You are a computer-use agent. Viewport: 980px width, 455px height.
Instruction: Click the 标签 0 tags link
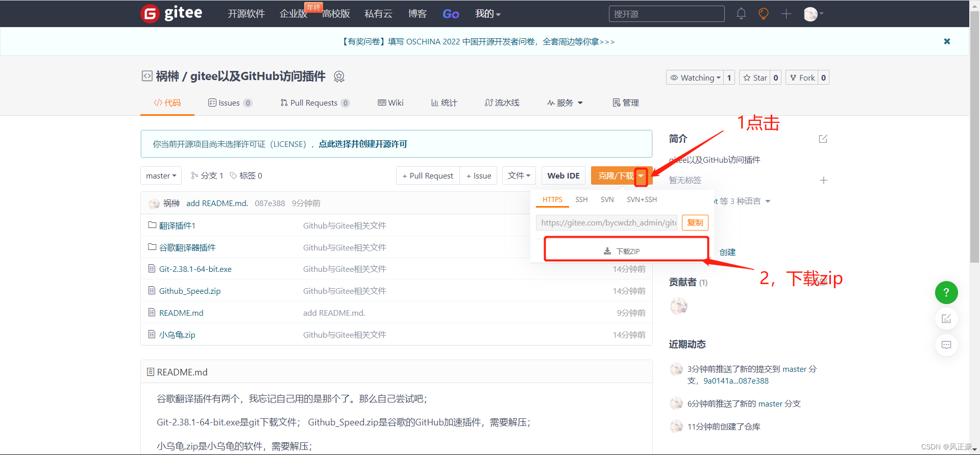pyautogui.click(x=246, y=175)
